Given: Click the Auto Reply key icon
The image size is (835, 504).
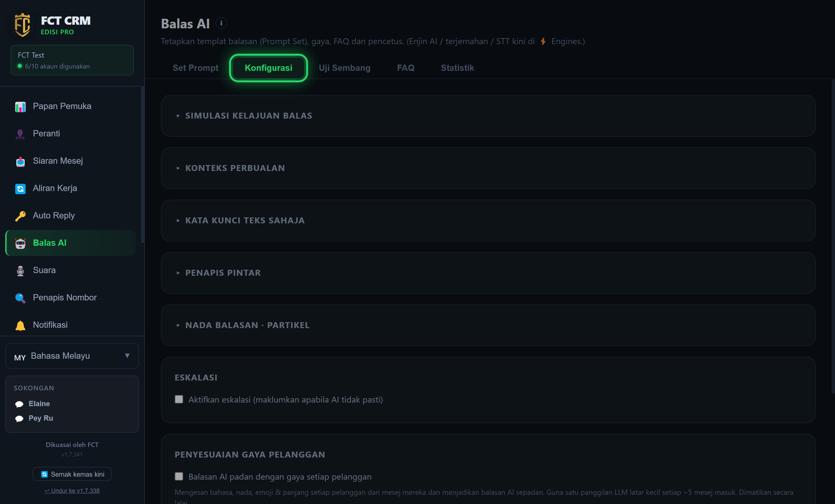Looking at the screenshot, I should point(20,216).
